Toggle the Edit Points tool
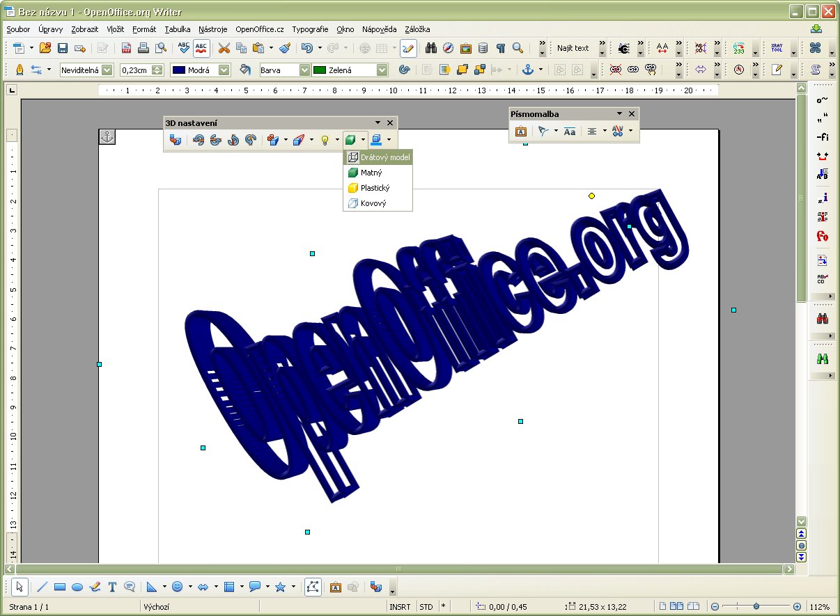Viewport: 840px width, 616px height. (313, 587)
